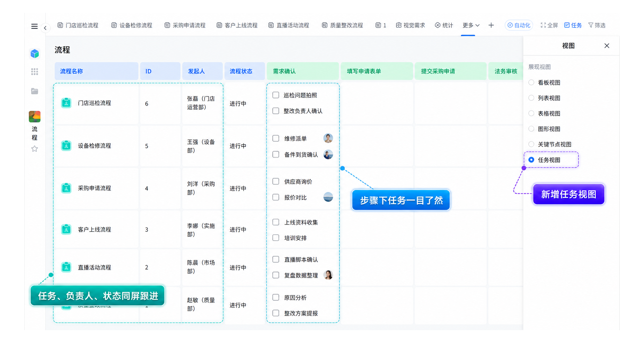Click the blue cube app logo
Viewport: 644px width, 343px height.
click(x=35, y=53)
